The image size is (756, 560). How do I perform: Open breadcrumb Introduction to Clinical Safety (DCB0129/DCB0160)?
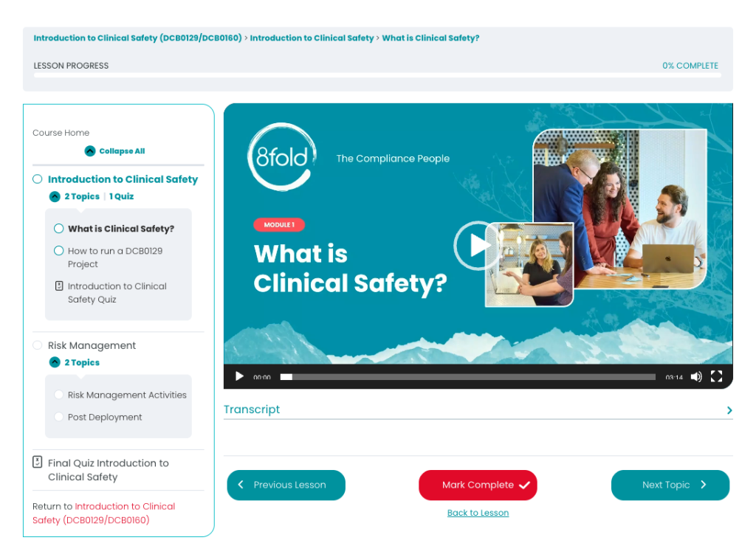tap(137, 38)
